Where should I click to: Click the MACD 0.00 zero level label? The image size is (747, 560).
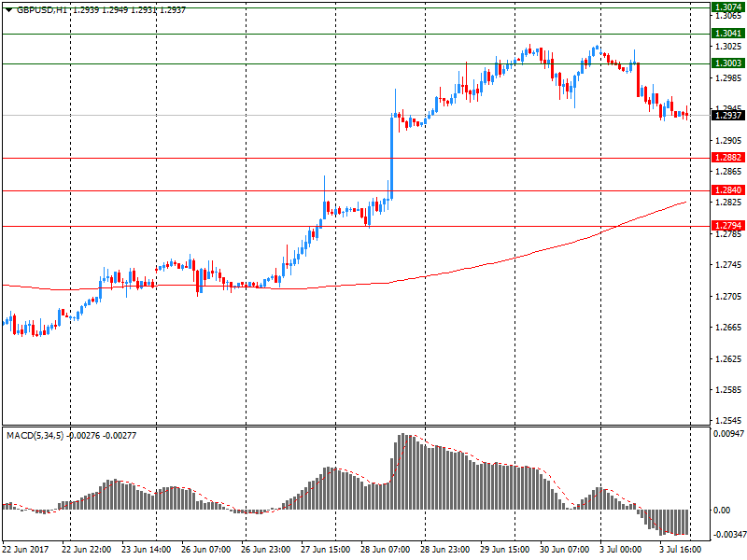(722, 511)
